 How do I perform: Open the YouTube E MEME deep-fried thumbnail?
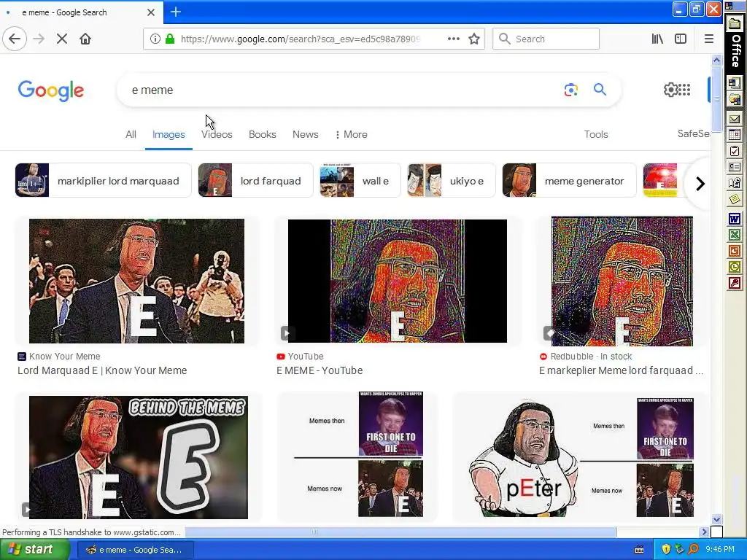click(398, 281)
